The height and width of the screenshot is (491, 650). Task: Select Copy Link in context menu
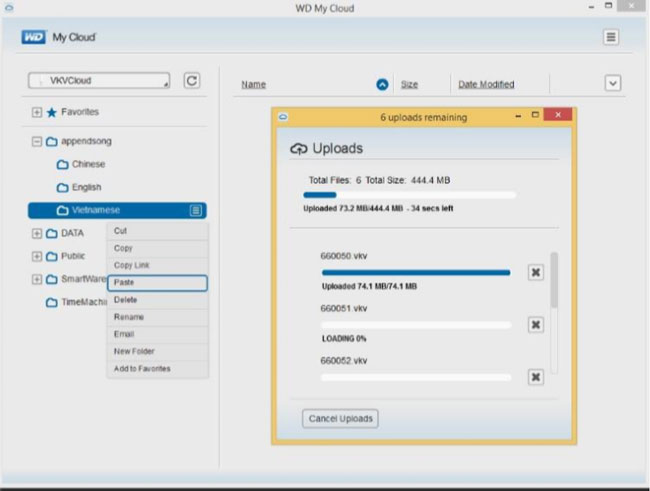[157, 265]
